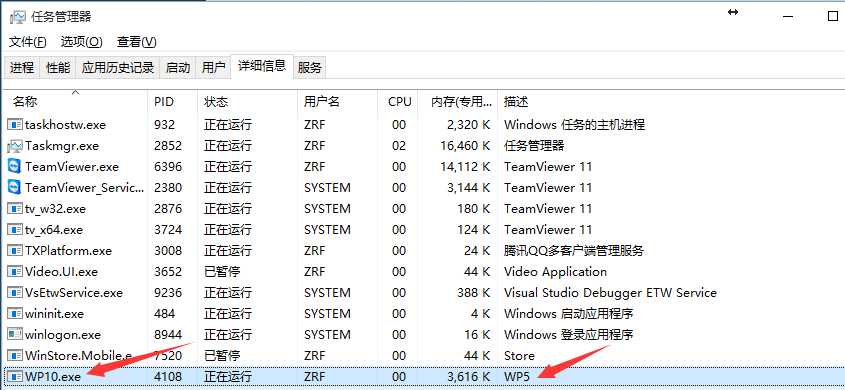Click the WP5 description text
845x390 pixels.
click(x=517, y=377)
